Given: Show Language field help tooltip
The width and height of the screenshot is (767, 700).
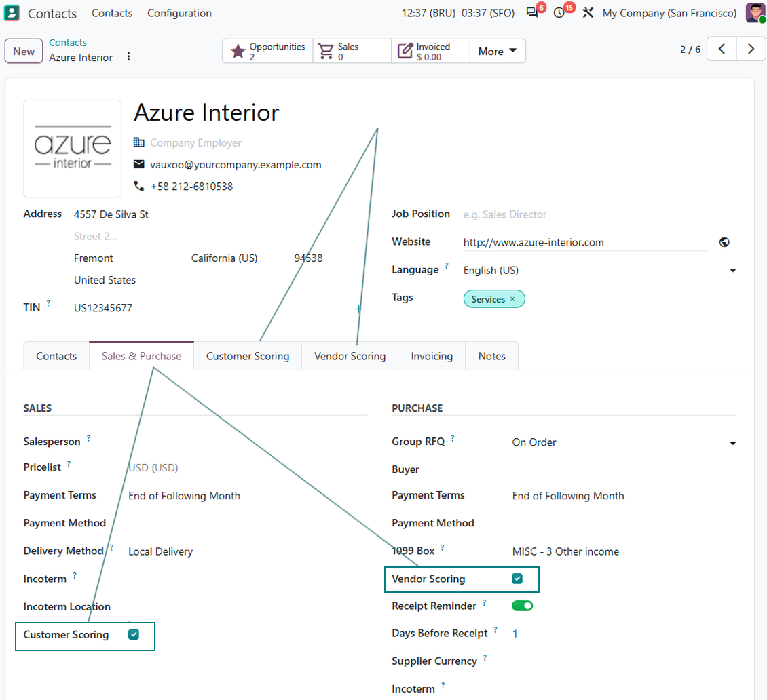Looking at the screenshot, I should pyautogui.click(x=447, y=265).
